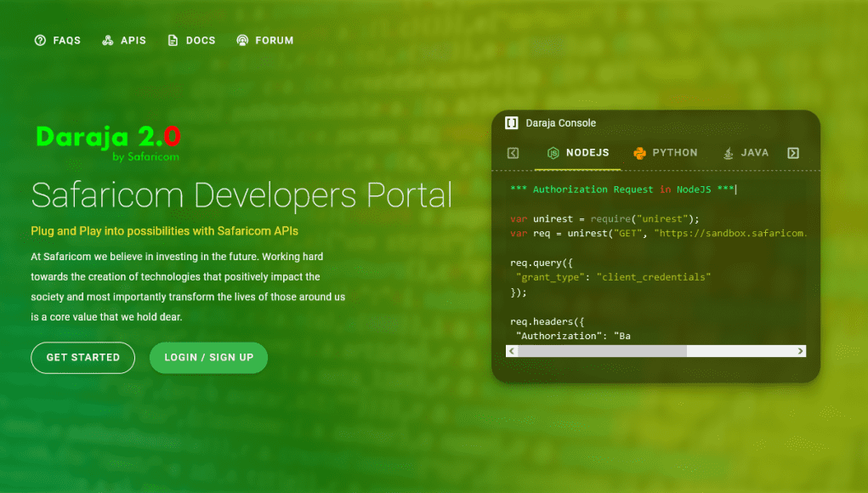Viewport: 868px width, 493px height.
Task: Click the FAQs question-mark icon
Action: 40,41
